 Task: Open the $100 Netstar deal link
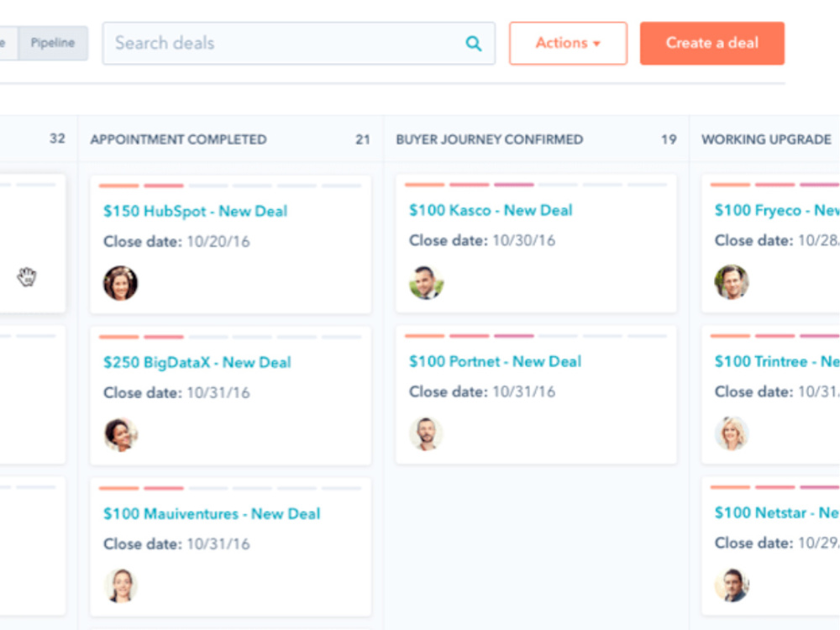click(x=777, y=512)
